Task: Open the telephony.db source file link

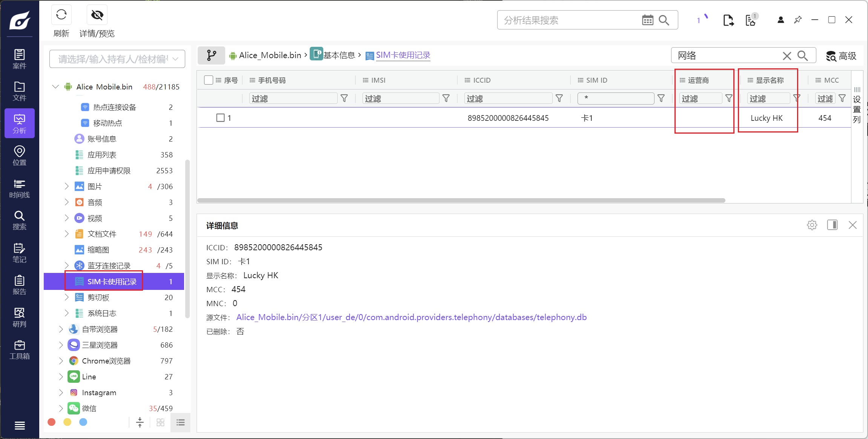Action: 411,317
